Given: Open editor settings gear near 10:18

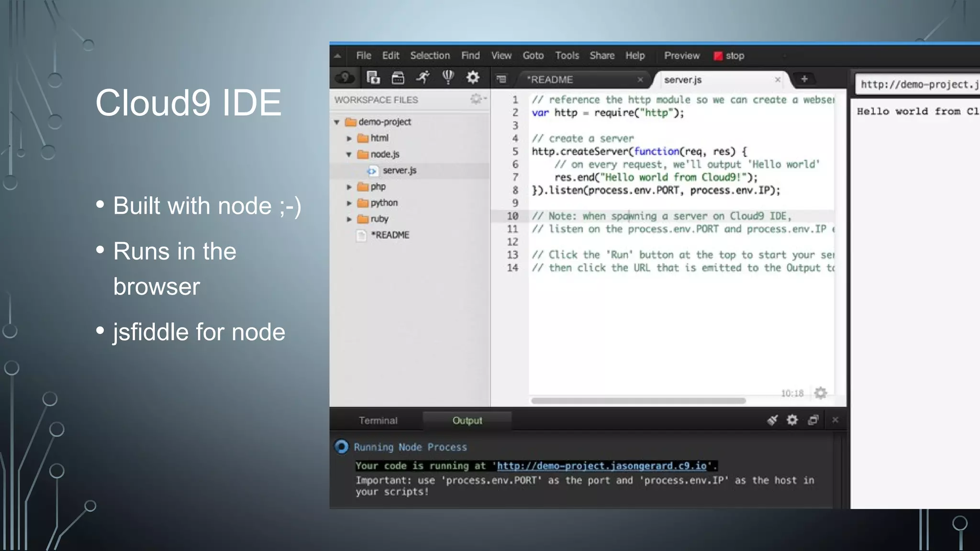Looking at the screenshot, I should tap(821, 393).
